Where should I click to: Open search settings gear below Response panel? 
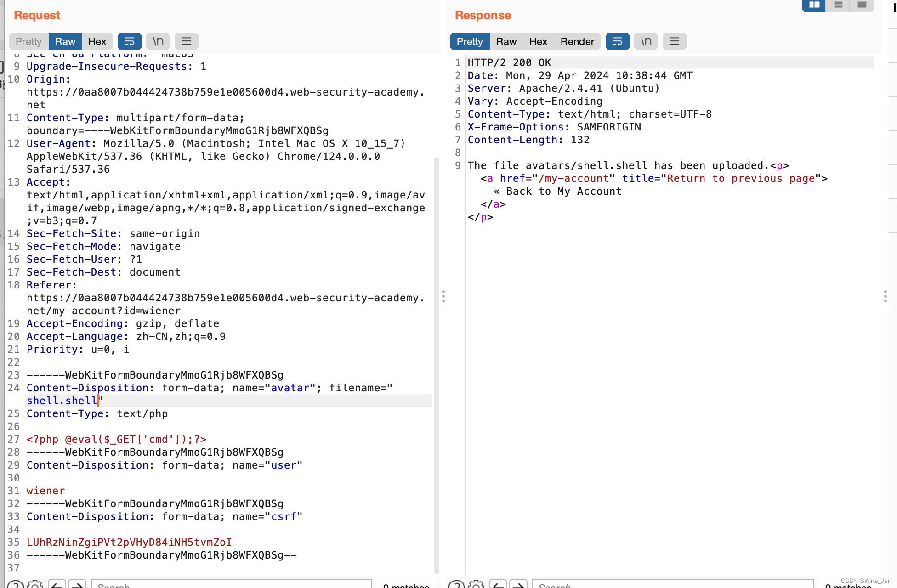[x=476, y=584]
